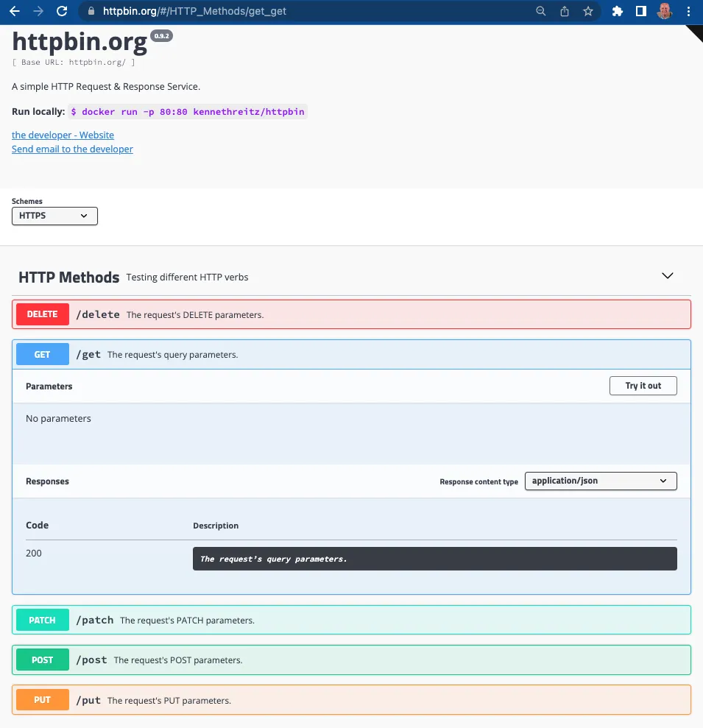Expand the DELETE /delete operation
The width and height of the screenshot is (703, 728).
[351, 314]
